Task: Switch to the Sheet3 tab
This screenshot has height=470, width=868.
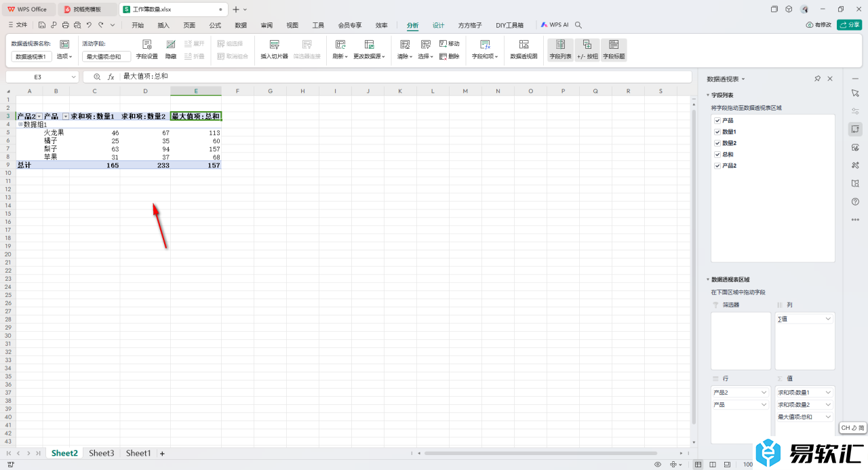Action: click(x=102, y=453)
